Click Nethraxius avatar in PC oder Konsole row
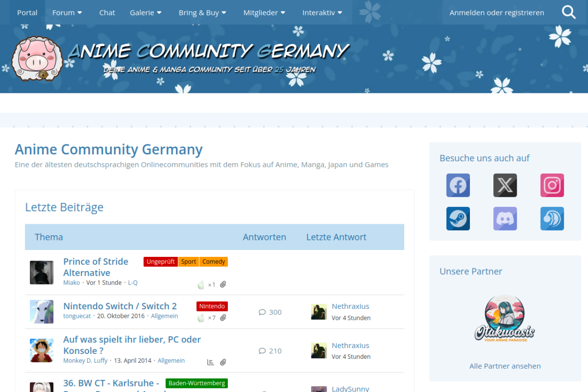 (319, 351)
